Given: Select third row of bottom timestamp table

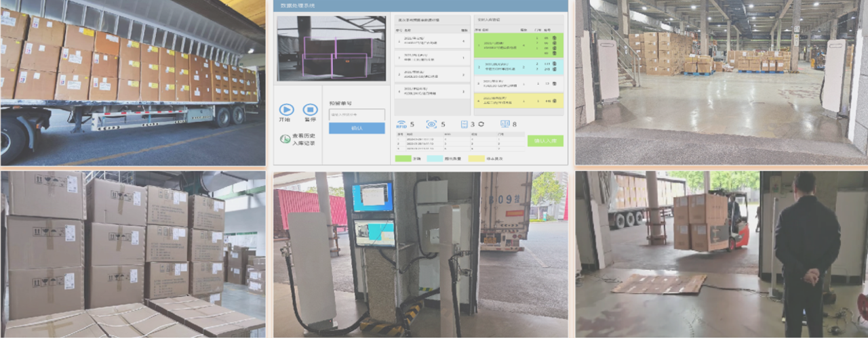Looking at the screenshot, I should [x=460, y=148].
